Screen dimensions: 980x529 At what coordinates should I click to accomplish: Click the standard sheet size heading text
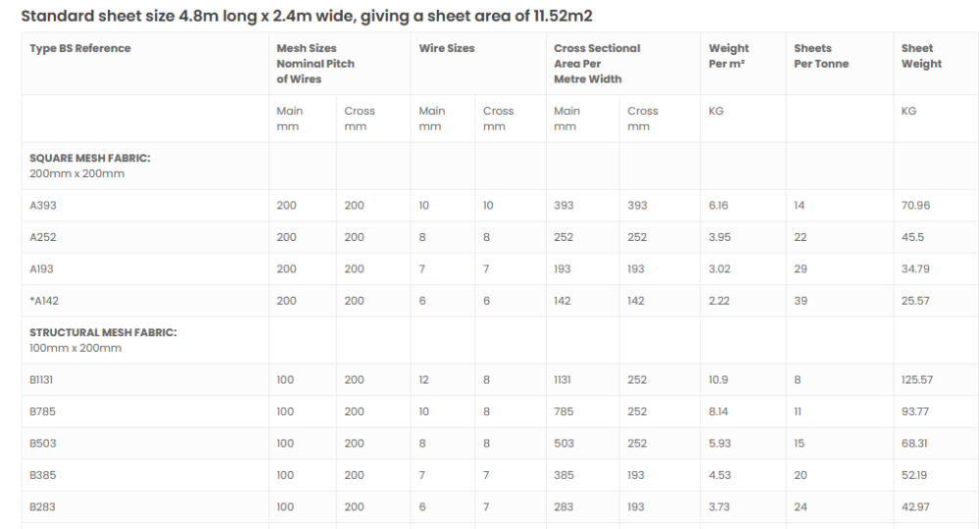pyautogui.click(x=307, y=17)
